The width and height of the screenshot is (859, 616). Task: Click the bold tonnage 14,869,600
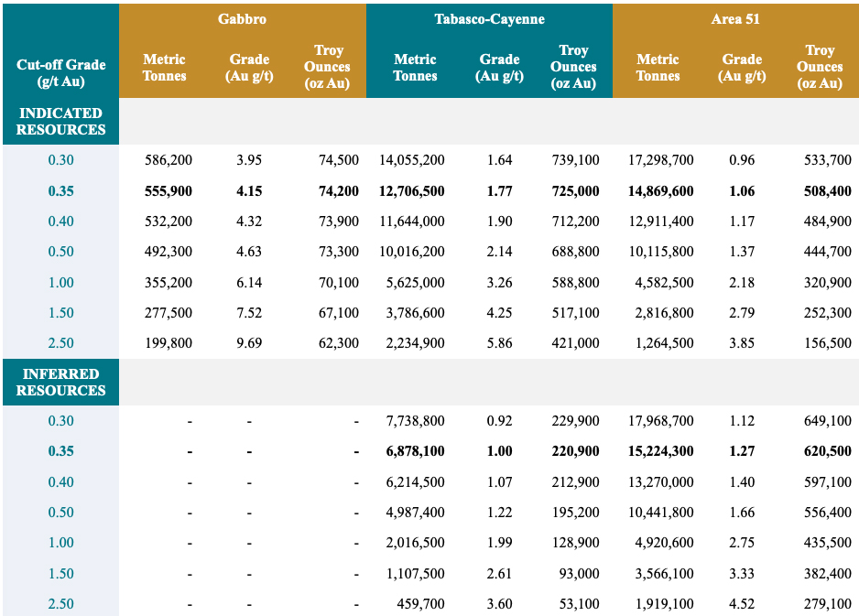point(660,191)
